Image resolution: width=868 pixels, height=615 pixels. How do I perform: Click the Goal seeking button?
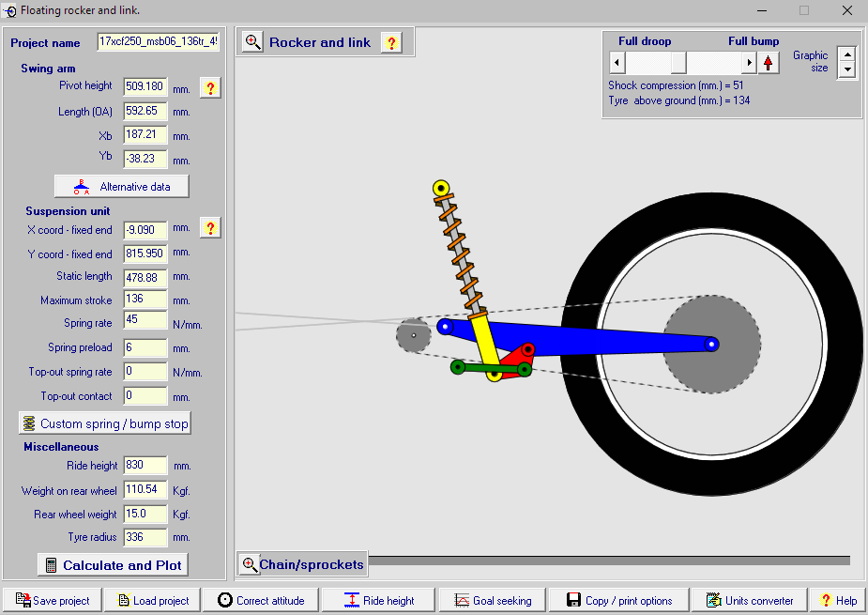coord(492,600)
